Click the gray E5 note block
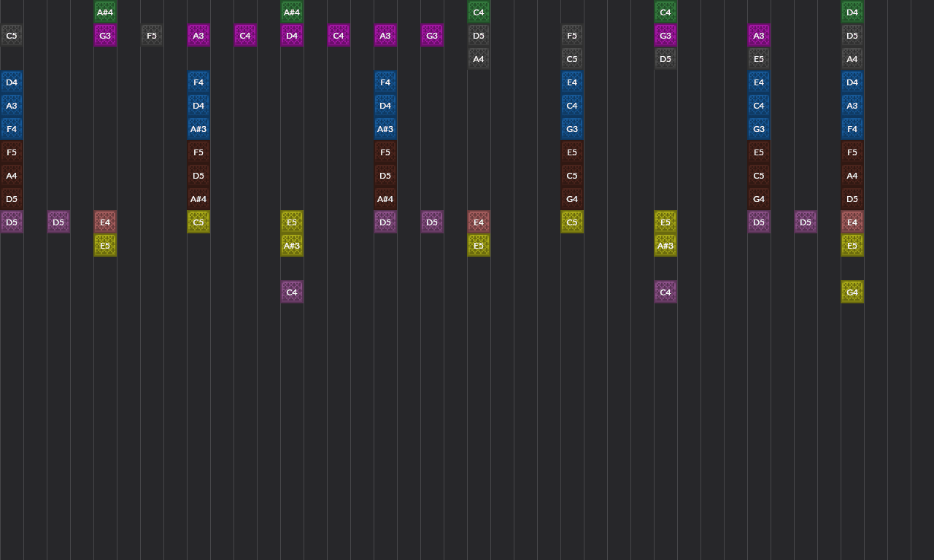Image resolution: width=934 pixels, height=560 pixels. coord(759,58)
